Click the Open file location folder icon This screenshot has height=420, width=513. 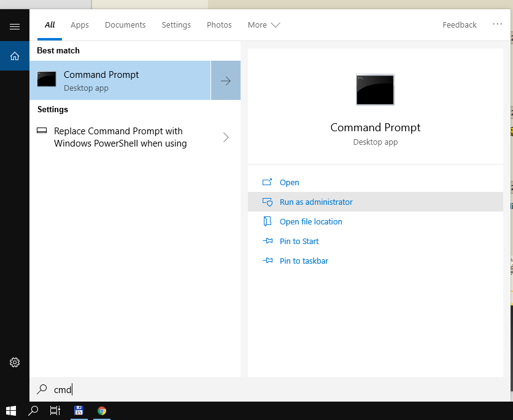[268, 221]
